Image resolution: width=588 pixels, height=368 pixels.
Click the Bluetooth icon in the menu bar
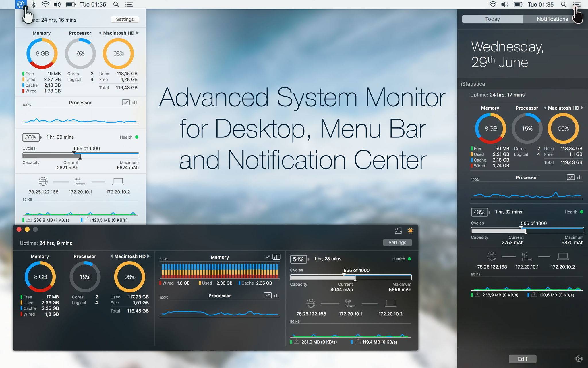33,4
